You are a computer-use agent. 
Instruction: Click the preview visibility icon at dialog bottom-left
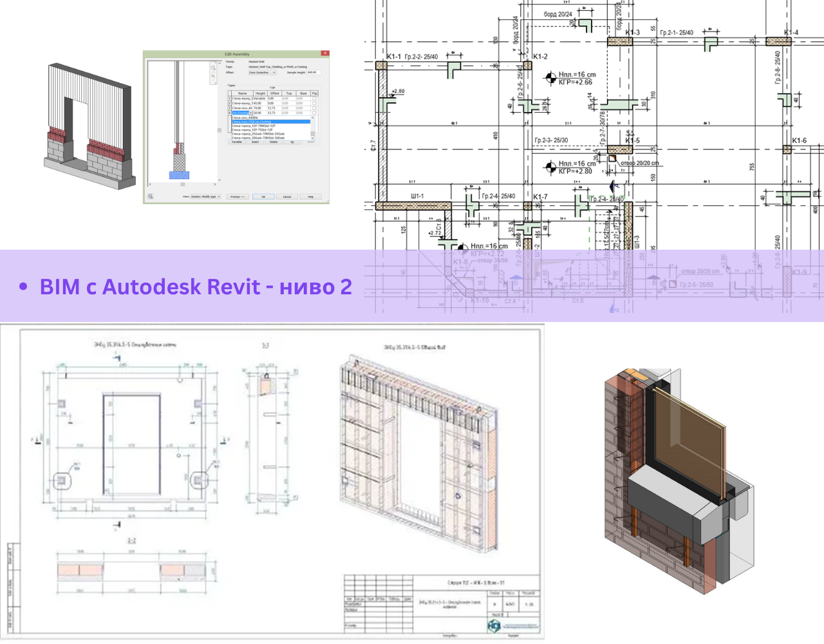pos(151,196)
